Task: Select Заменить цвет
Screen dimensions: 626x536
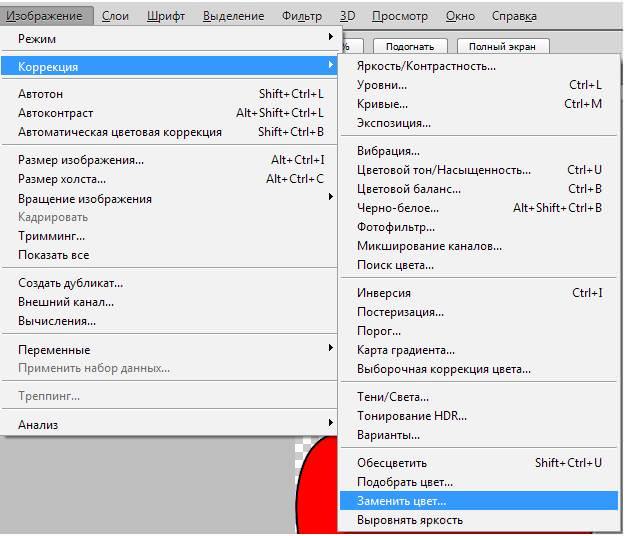Action: [478, 501]
